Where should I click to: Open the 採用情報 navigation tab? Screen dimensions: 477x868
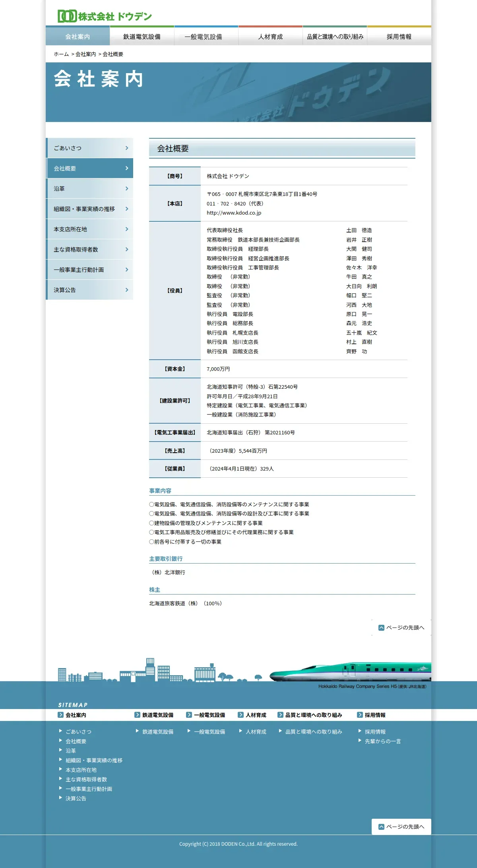click(x=399, y=36)
